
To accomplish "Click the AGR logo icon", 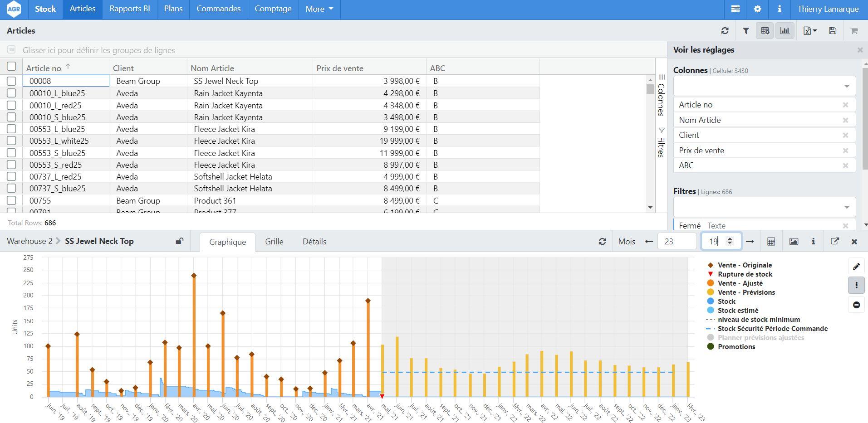I will [14, 9].
